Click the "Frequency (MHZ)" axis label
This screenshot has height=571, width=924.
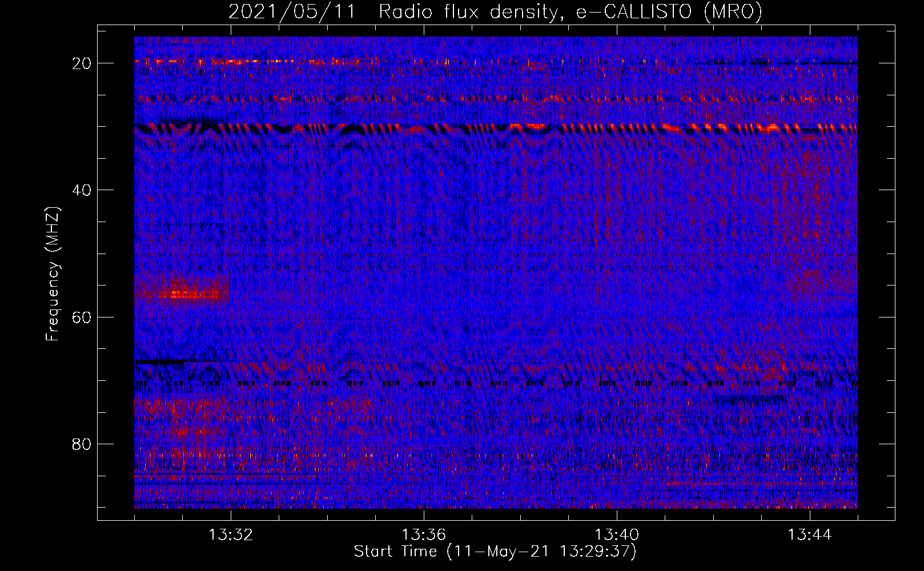pyautogui.click(x=53, y=274)
